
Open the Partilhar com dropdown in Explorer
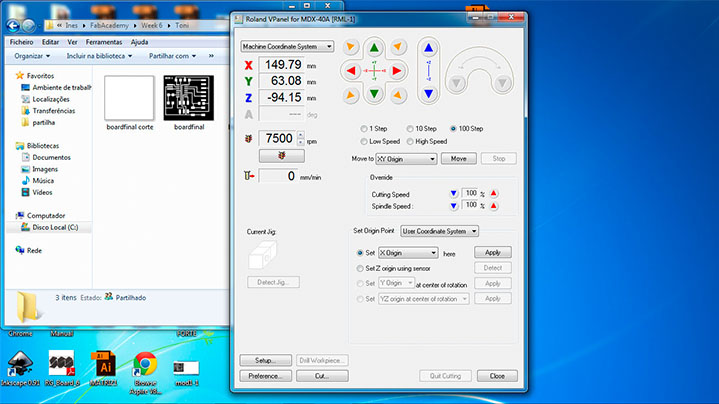(x=172, y=56)
